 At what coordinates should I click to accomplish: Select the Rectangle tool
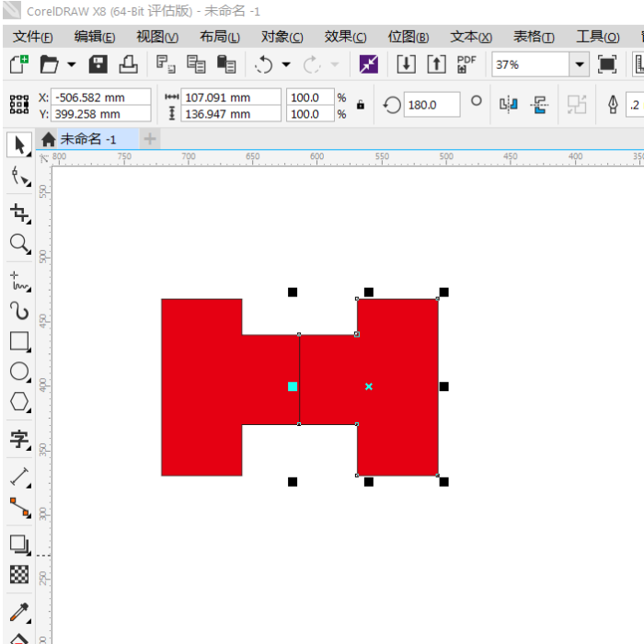pyautogui.click(x=20, y=341)
